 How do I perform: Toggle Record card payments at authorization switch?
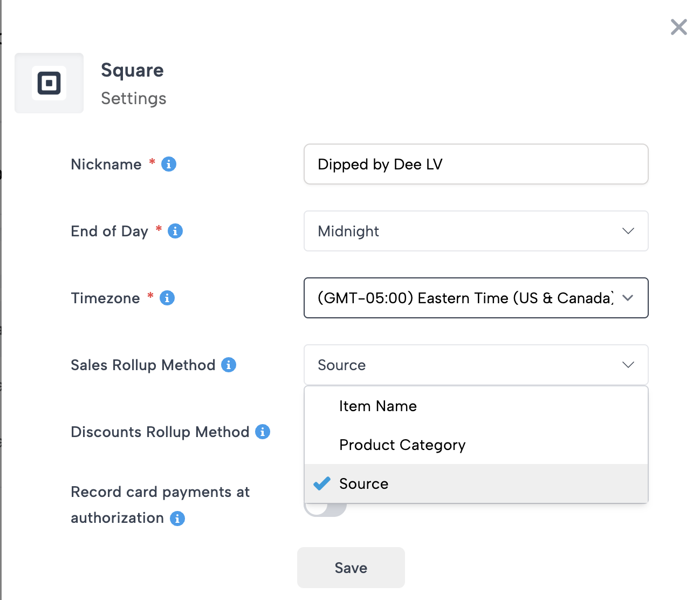point(325,509)
